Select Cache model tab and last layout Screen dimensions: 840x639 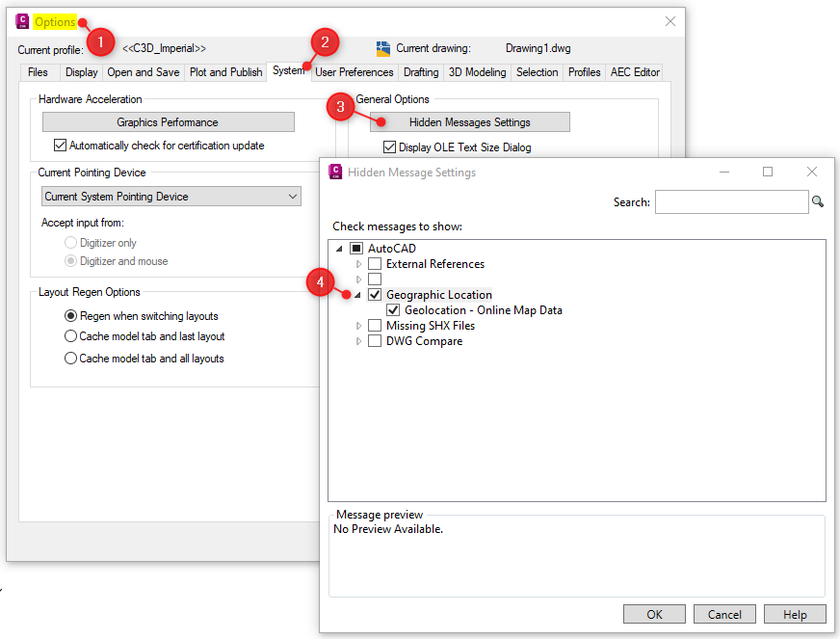click(70, 336)
